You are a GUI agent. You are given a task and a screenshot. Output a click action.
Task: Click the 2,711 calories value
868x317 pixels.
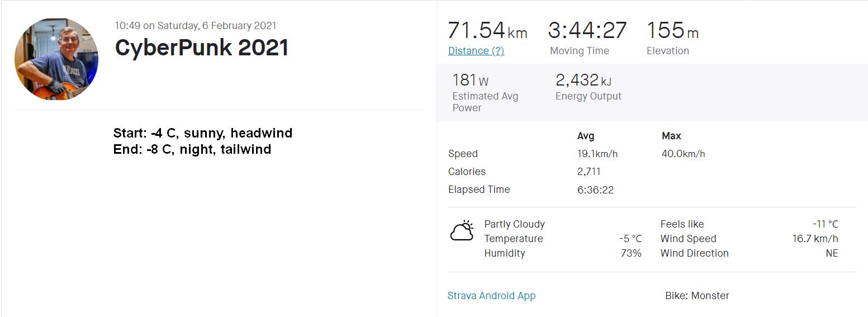pos(589,172)
